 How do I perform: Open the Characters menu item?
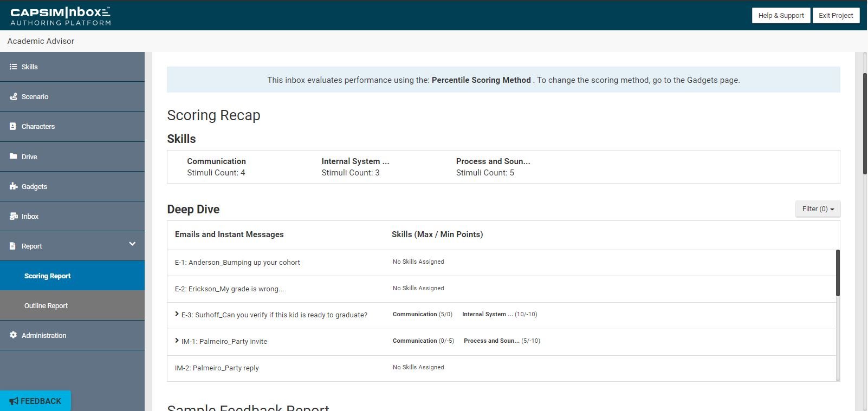72,126
